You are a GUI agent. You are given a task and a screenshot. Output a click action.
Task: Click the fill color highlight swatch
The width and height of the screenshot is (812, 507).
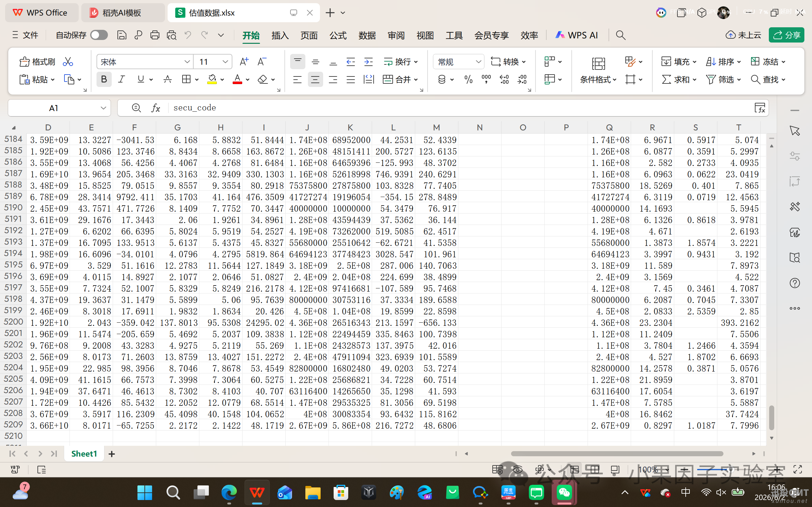coord(212,79)
